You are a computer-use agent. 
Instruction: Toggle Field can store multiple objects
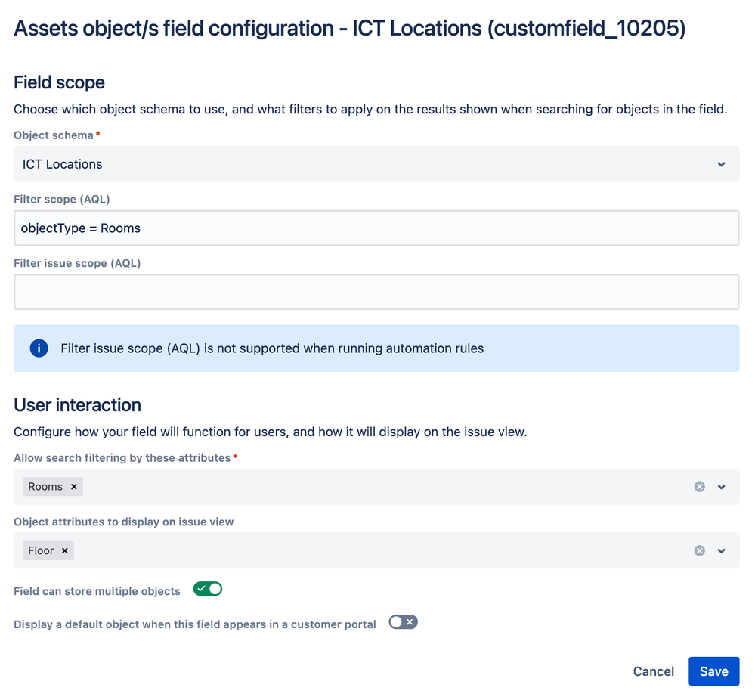coord(208,589)
